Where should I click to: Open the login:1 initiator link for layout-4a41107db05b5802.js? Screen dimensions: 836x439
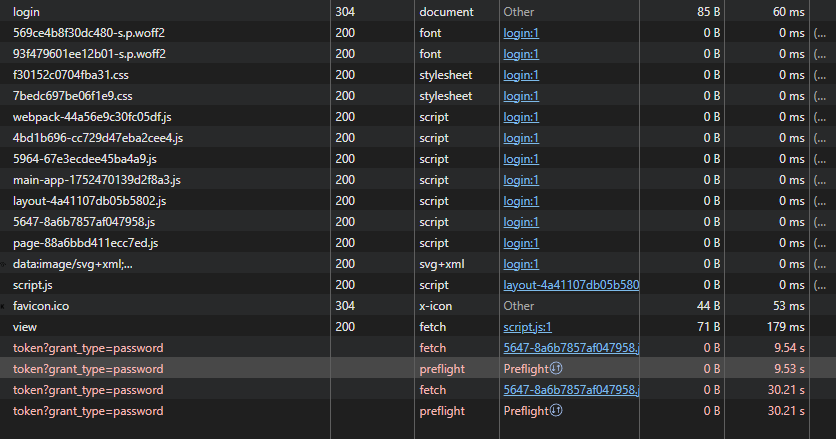[x=521, y=201]
